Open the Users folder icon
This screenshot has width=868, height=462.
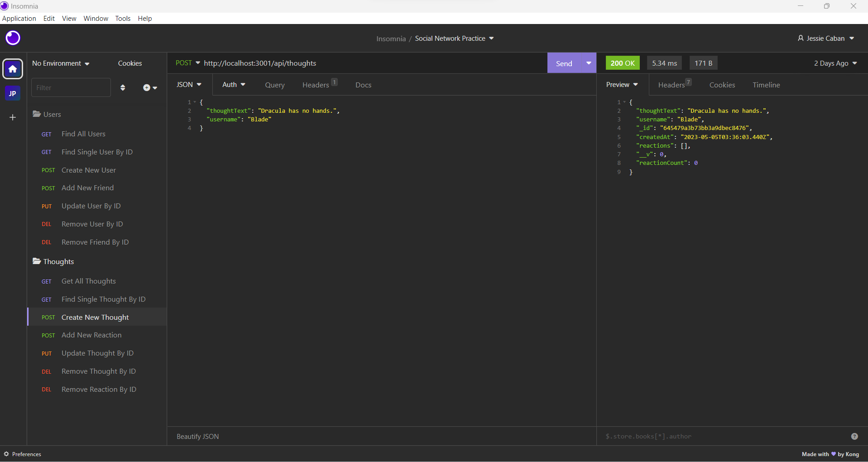37,114
